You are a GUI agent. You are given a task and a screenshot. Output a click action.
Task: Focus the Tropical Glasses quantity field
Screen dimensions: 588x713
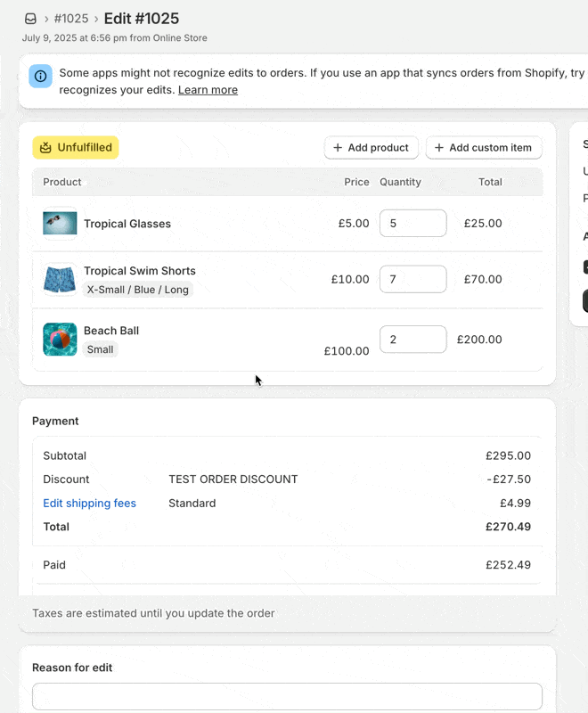[412, 224]
